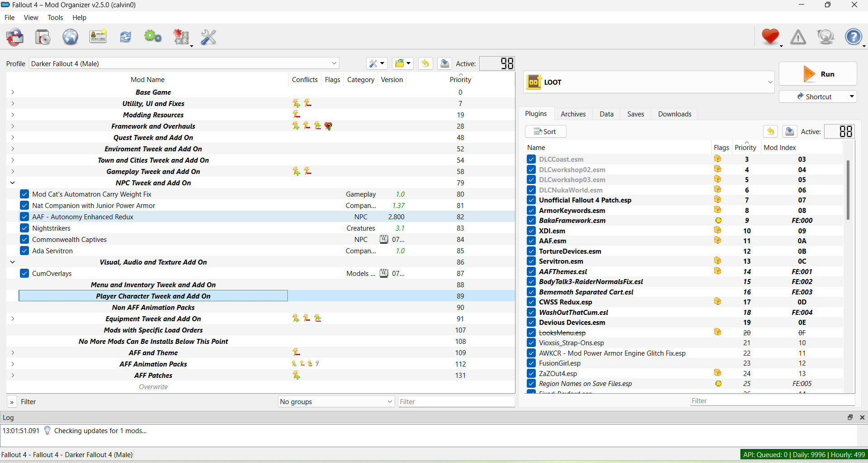Click mod list restore backup icon

point(425,63)
